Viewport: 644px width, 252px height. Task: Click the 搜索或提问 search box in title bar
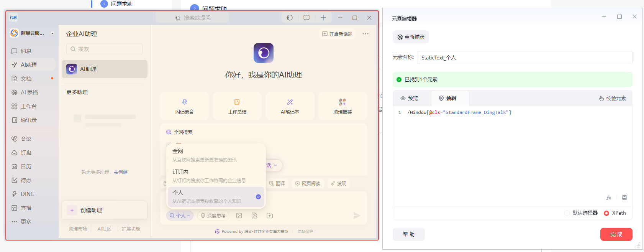coord(192,18)
